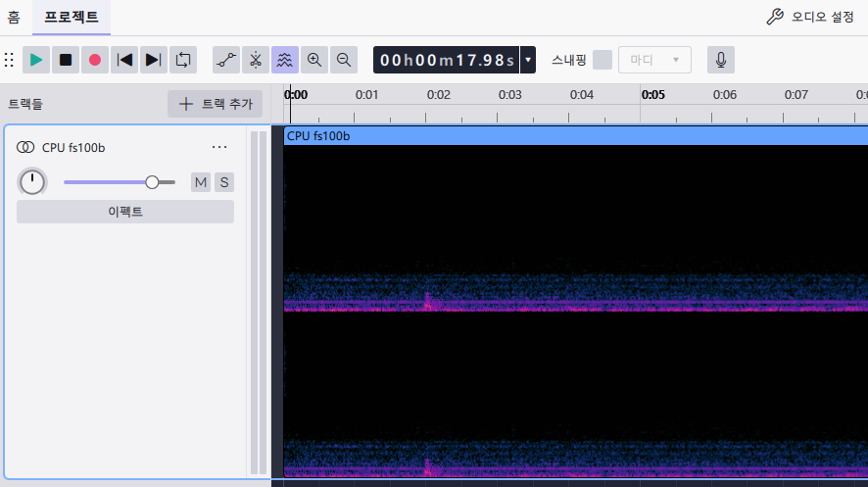
Task: Stop playback with the square Stop button
Action: click(66, 60)
